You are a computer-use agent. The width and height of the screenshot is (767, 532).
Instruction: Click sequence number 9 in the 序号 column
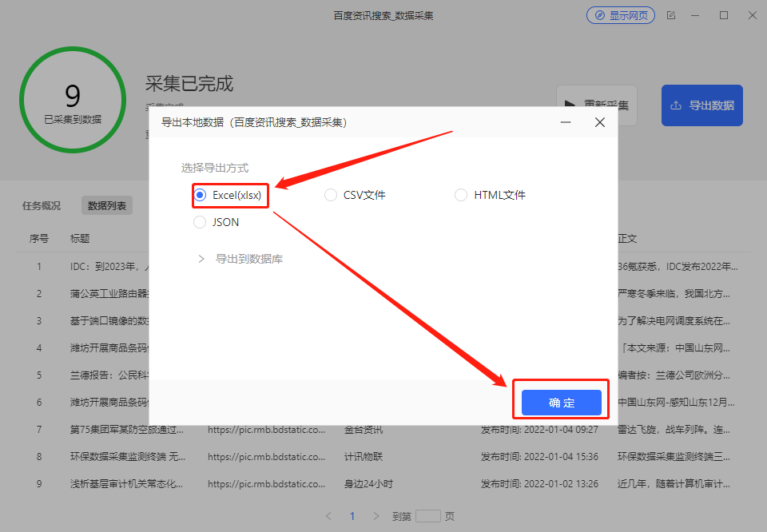(x=39, y=484)
